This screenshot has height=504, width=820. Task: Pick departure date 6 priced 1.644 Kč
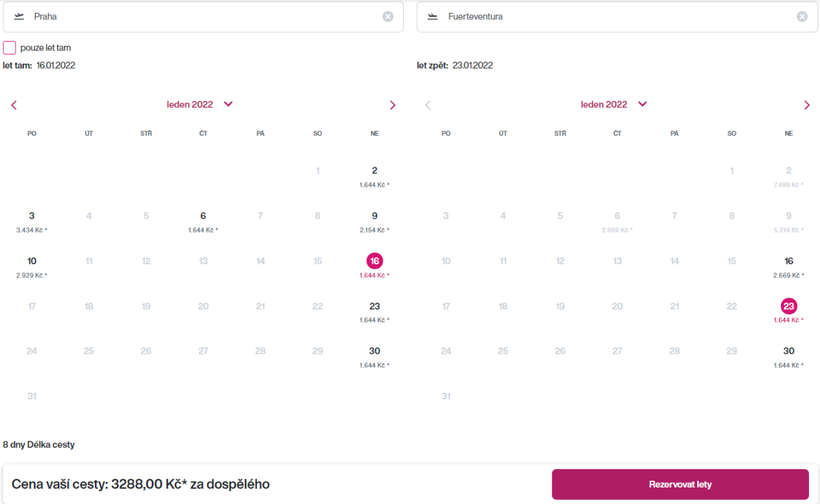[203, 220]
